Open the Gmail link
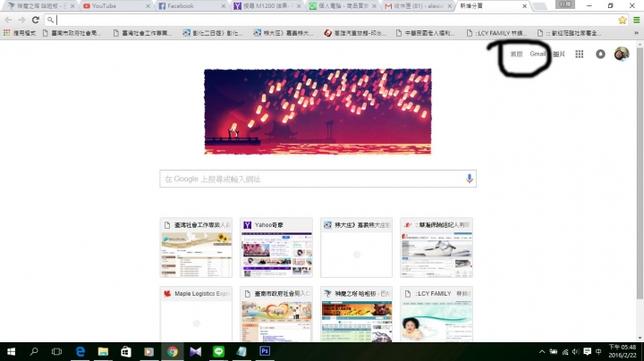Screen dimensions: 644x361 pyautogui.click(x=538, y=54)
